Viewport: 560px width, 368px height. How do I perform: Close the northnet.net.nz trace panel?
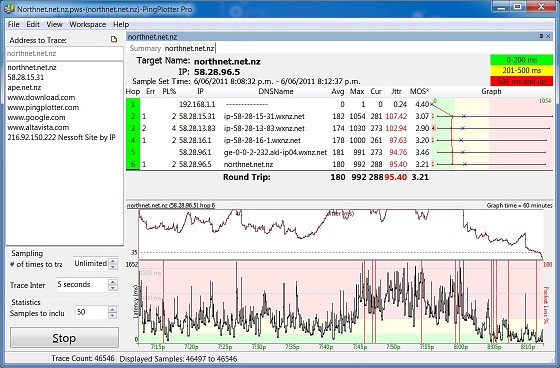point(548,36)
